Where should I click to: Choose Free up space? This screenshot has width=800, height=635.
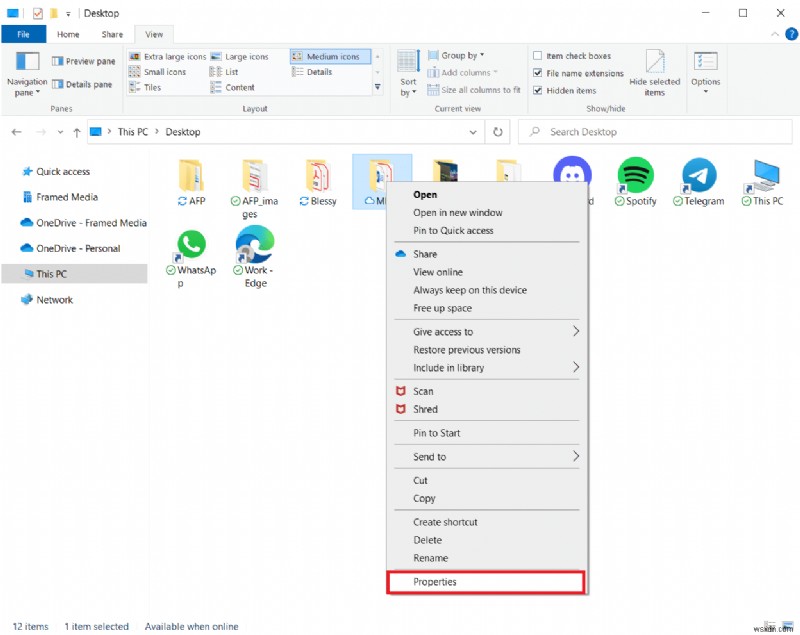coord(487,308)
